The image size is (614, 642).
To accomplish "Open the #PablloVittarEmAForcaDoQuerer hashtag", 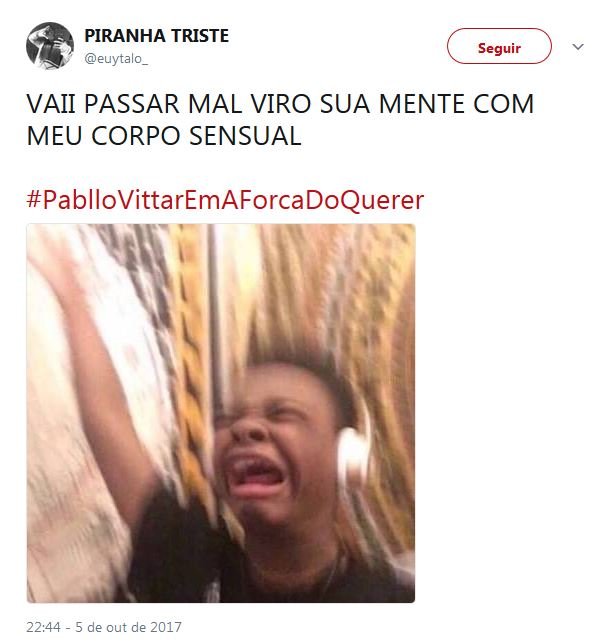I will click(225, 200).
